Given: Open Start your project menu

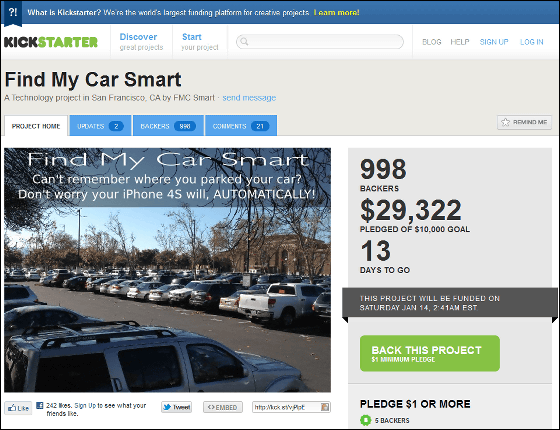Looking at the screenshot, I should 200,42.
